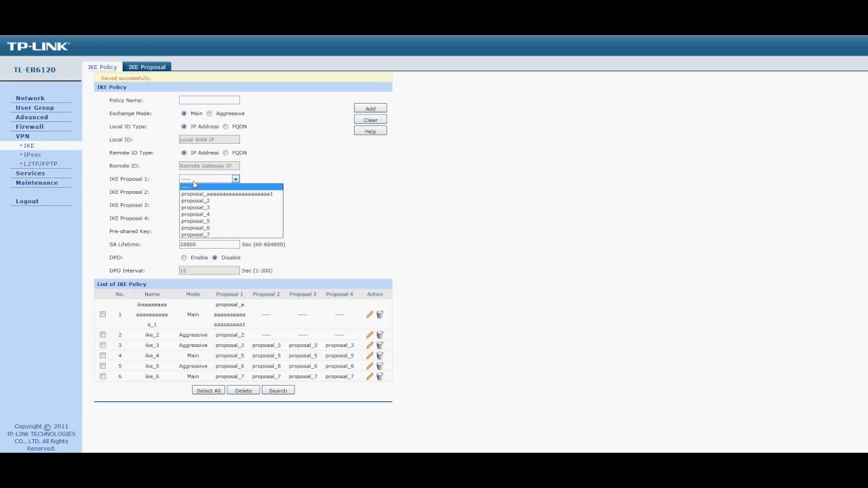
Task: Choose IP Address for Local ID Type
Action: point(184,126)
